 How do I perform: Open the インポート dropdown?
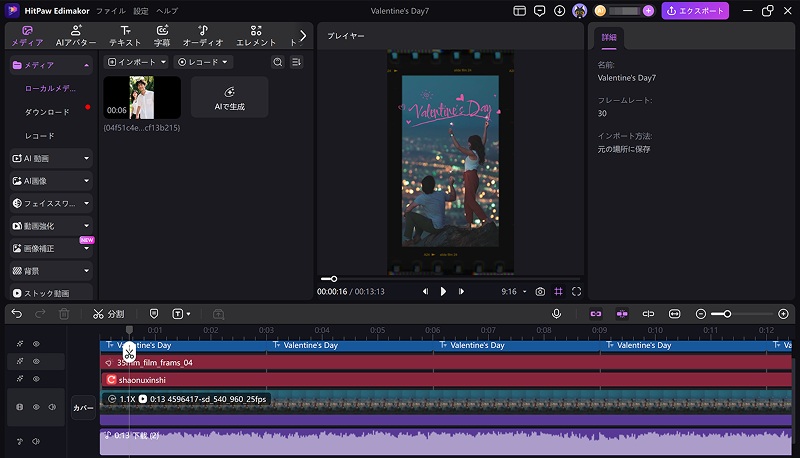138,62
